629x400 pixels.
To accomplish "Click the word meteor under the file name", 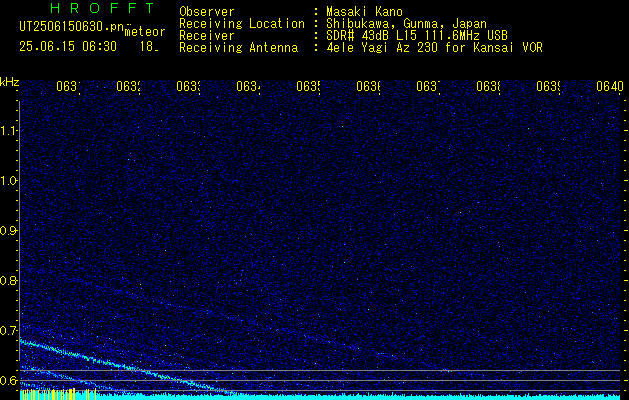I will click(145, 32).
